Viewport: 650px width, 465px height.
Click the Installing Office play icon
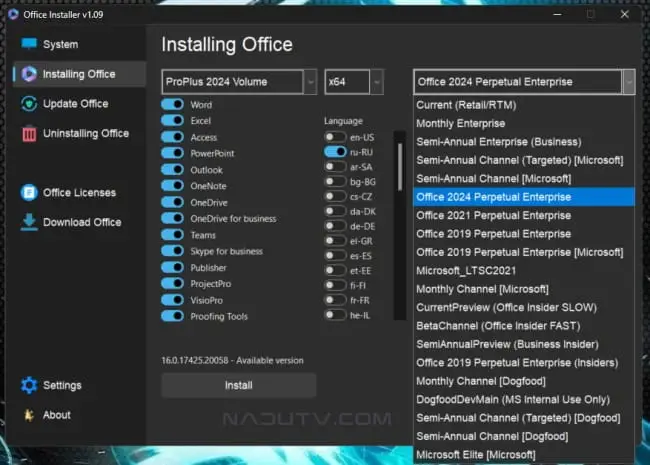pos(29,74)
